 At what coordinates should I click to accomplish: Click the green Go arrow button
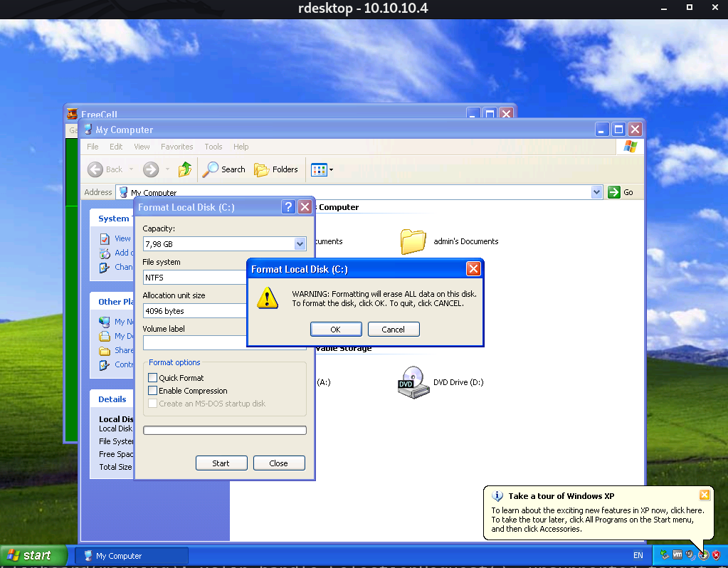(614, 191)
